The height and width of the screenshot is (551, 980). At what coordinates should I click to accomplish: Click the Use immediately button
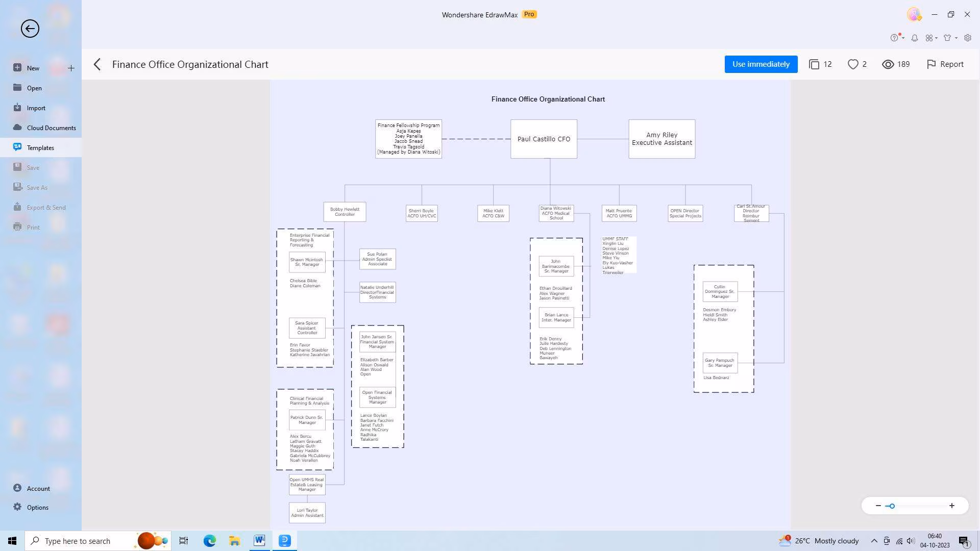(761, 64)
